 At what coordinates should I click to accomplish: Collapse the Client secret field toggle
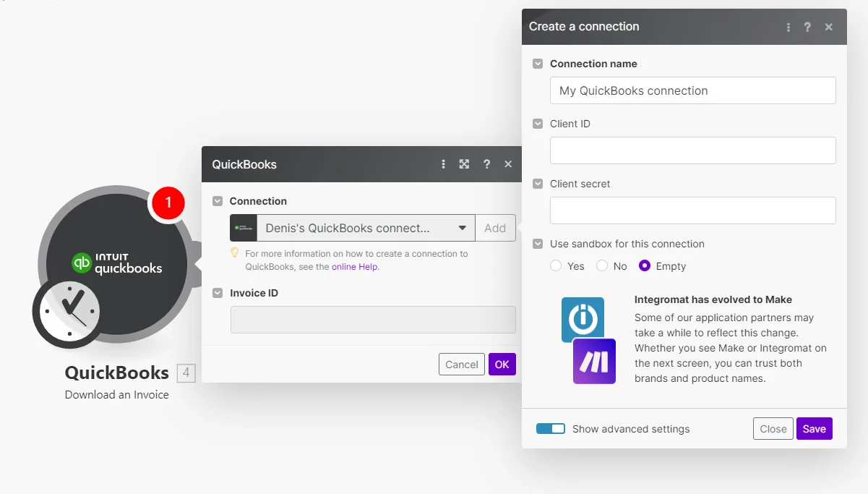(x=538, y=184)
